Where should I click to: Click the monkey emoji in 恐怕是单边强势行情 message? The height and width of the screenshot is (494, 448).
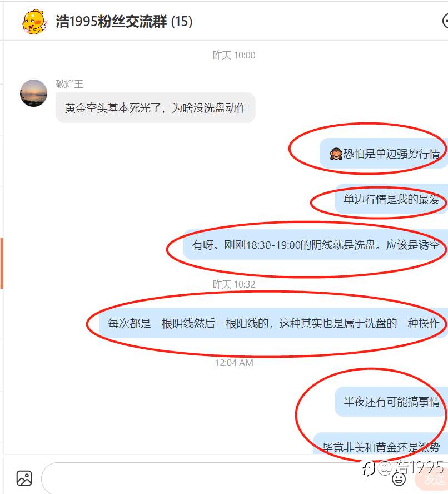(x=336, y=154)
